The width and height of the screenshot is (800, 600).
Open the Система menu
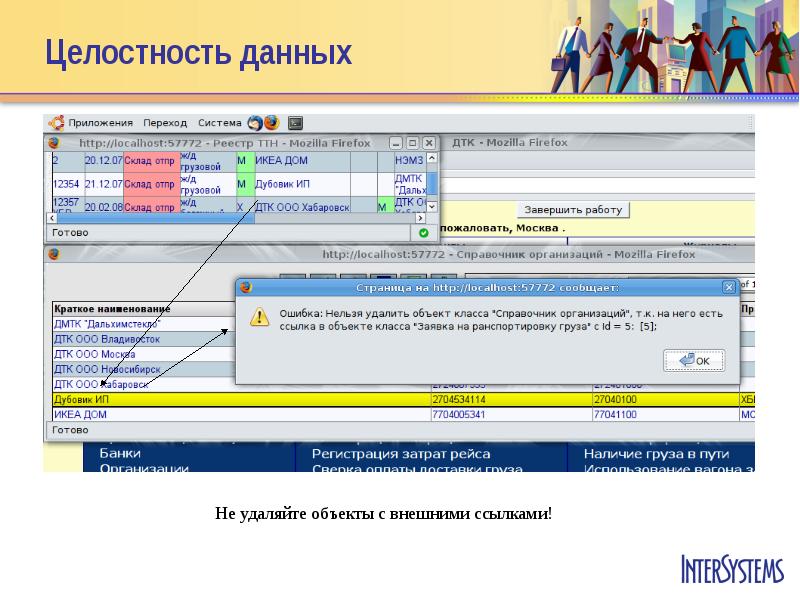pyautogui.click(x=219, y=123)
